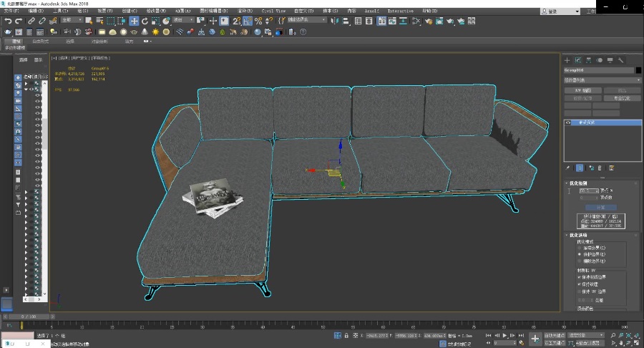Open the sign-in account dropdown

560,11
